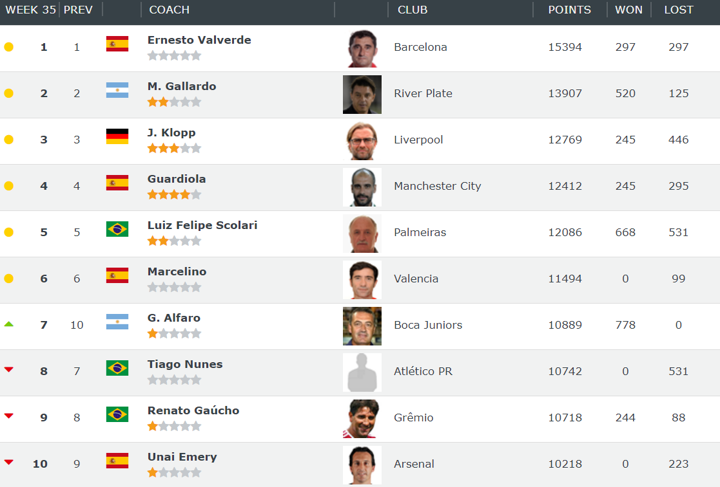This screenshot has width=720, height=487.
Task: Click the Brazil flag beside Renato Gaúcho
Action: [x=117, y=414]
